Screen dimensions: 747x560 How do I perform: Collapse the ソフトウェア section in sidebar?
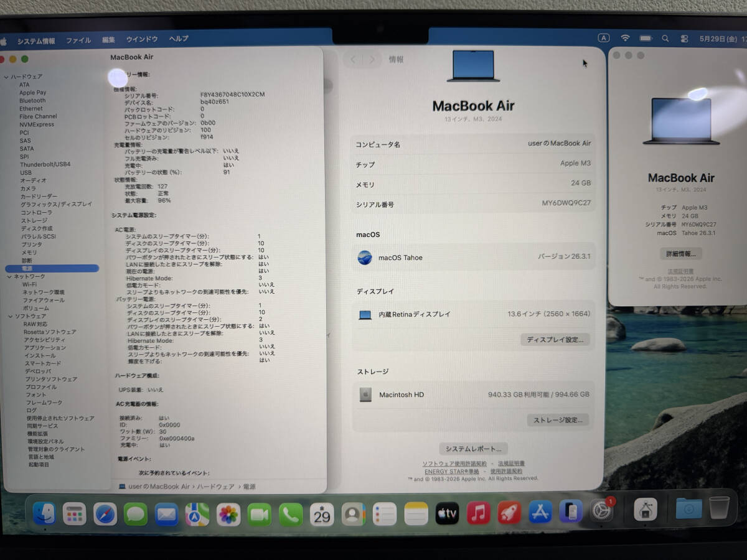(10, 316)
